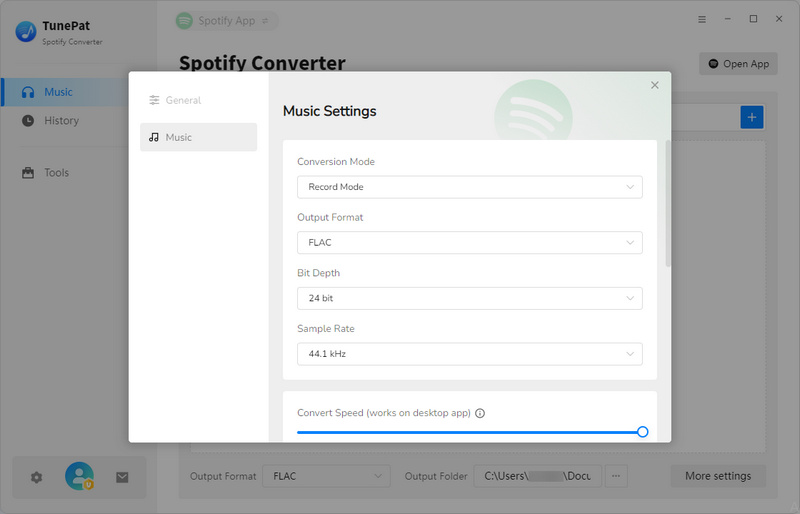Click the Open App button
The image size is (800, 514).
pos(738,64)
